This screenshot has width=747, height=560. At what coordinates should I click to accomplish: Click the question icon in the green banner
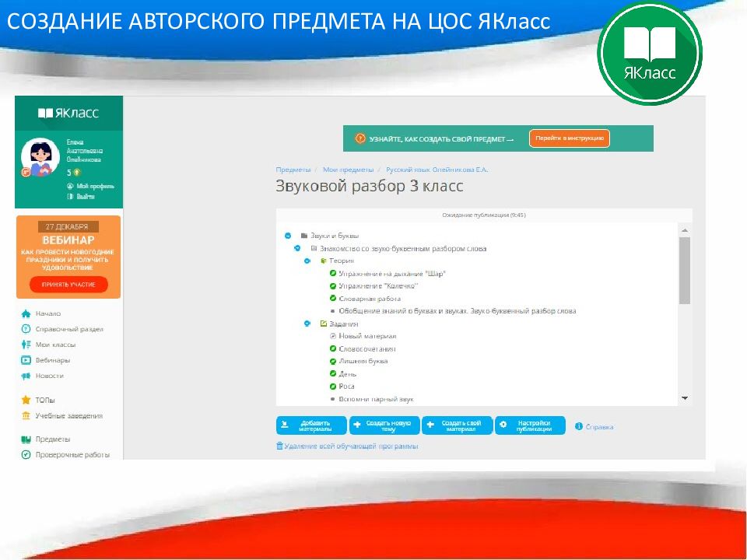[360, 138]
